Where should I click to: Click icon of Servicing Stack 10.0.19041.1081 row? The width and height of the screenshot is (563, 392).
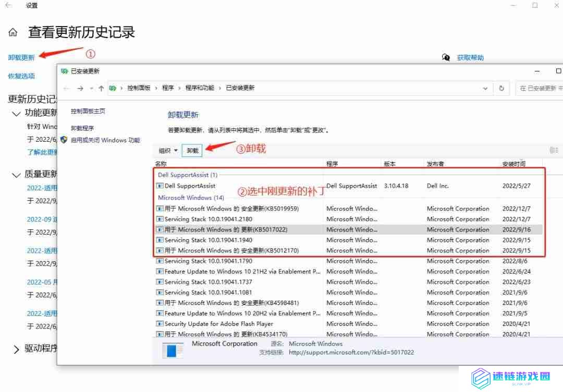coord(160,292)
